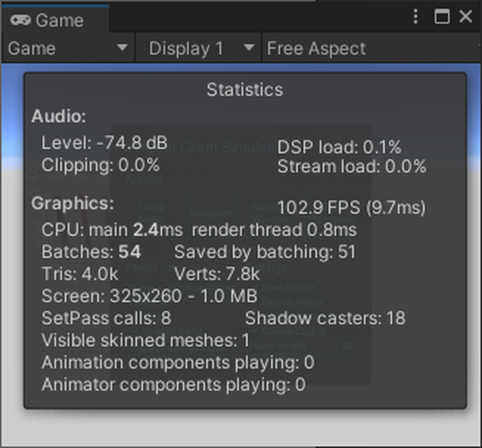Click the Statistics panel title
The width and height of the screenshot is (482, 448).
pos(245,89)
